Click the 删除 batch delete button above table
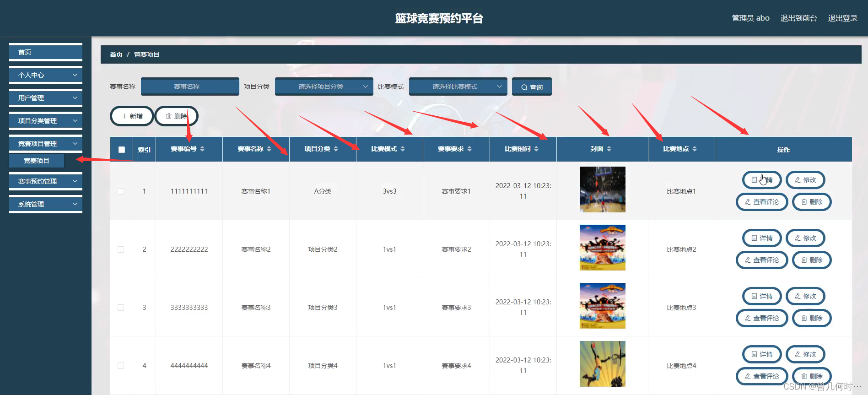This screenshot has width=868, height=395. pos(177,116)
